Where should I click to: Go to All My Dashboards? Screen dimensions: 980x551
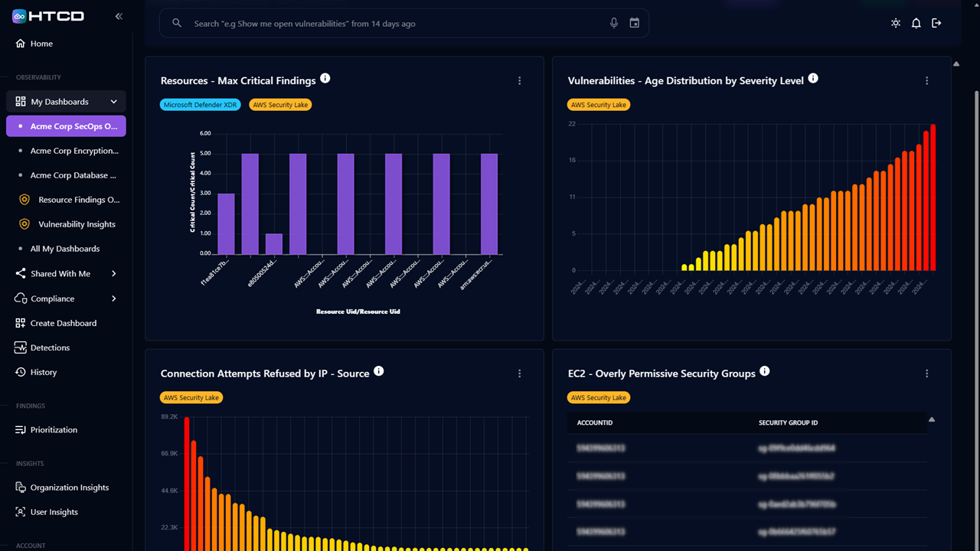coord(66,249)
